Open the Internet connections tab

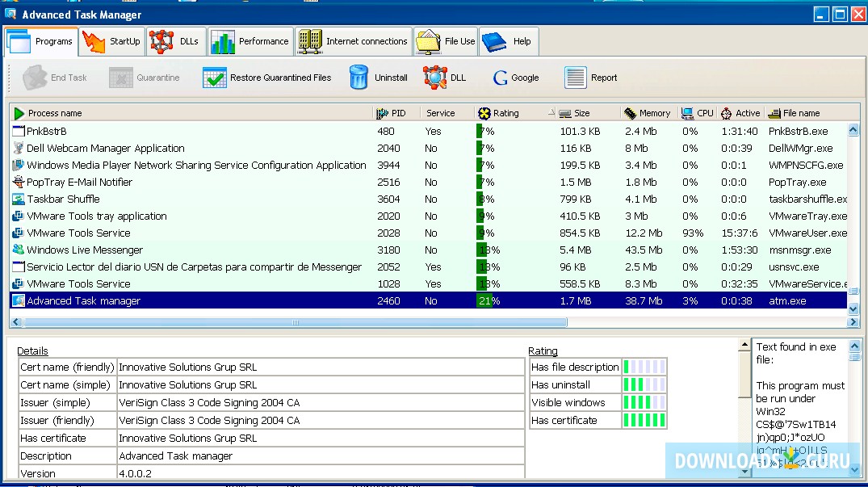353,41
